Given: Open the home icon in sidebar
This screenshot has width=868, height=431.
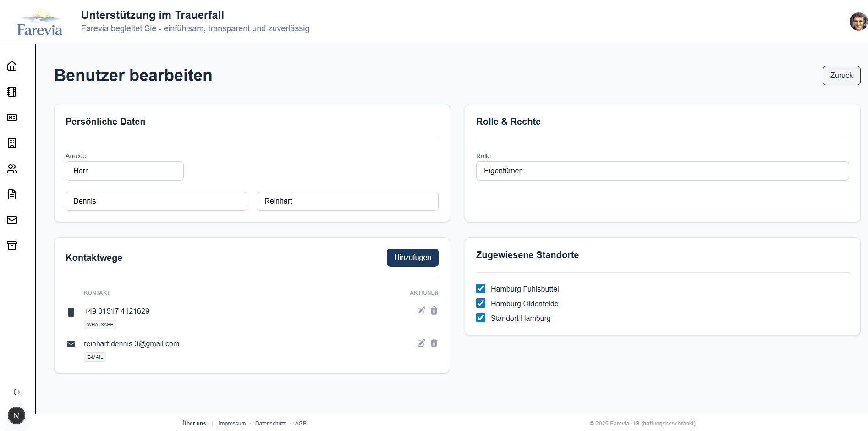Looking at the screenshot, I should coord(12,66).
